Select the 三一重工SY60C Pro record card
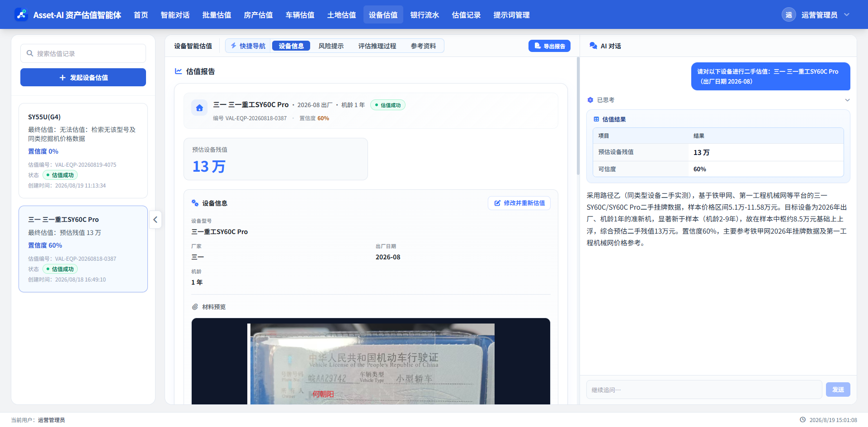This screenshot has width=868, height=427. [x=83, y=249]
